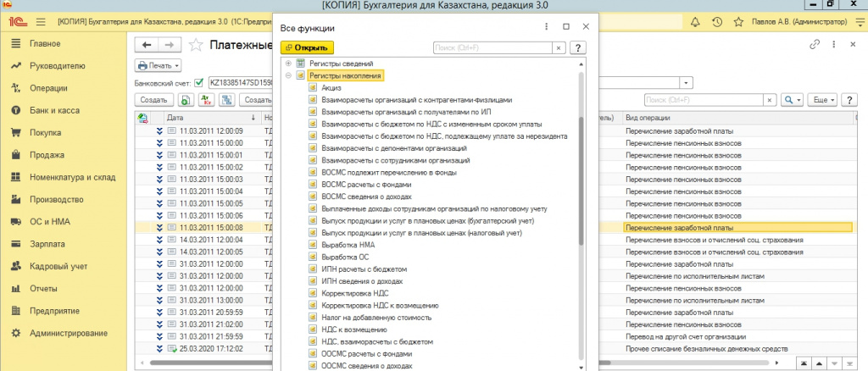Open the Руководителю section
This screenshot has height=371, width=868.
click(58, 66)
